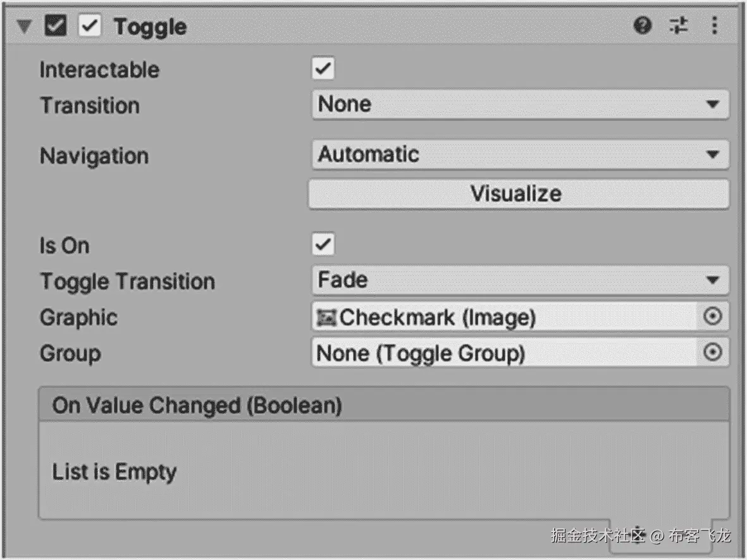
Task: Click the List is Empty event area
Action: coord(384,470)
